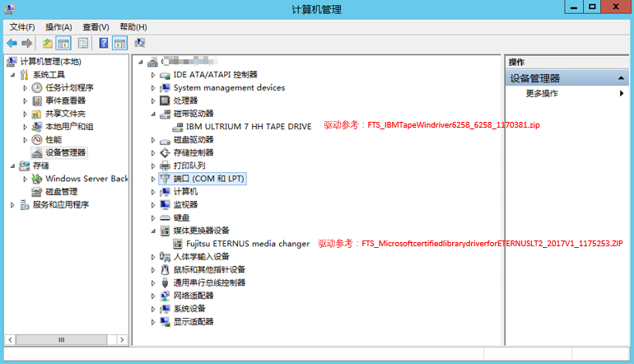Toggle the console tree show/hide icon
The image size is (634, 364).
[x=63, y=43]
